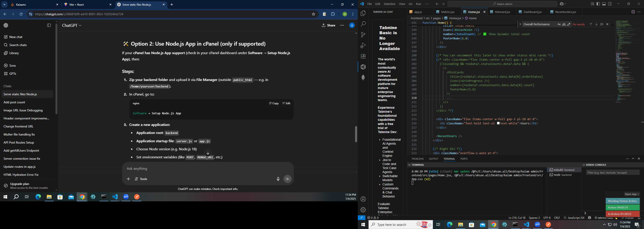Start ChatGPT voice mode
This screenshot has height=229, width=644.
288,179
